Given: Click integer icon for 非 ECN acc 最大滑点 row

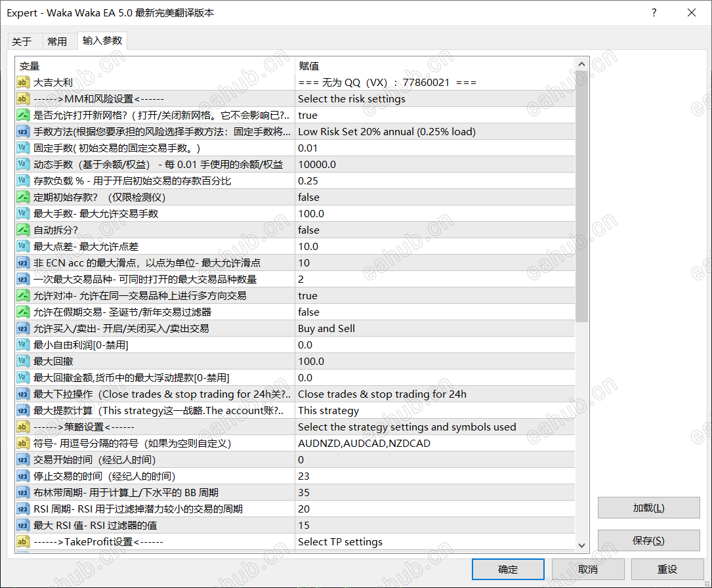Looking at the screenshot, I should click(23, 263).
